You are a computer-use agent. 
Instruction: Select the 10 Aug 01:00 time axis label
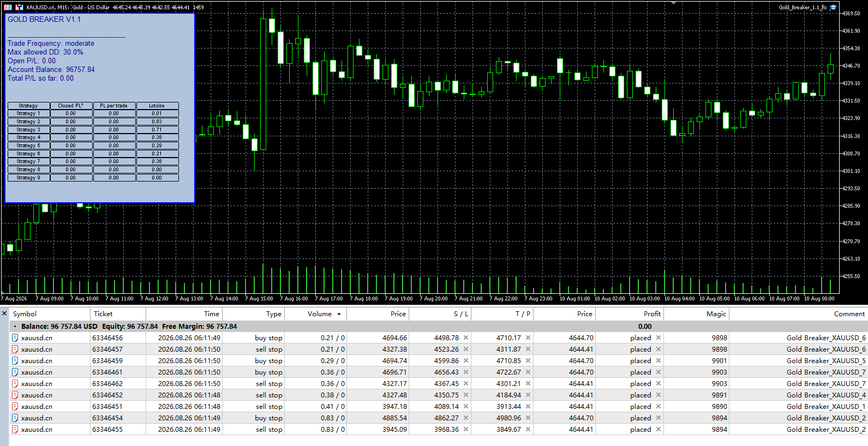pos(574,299)
